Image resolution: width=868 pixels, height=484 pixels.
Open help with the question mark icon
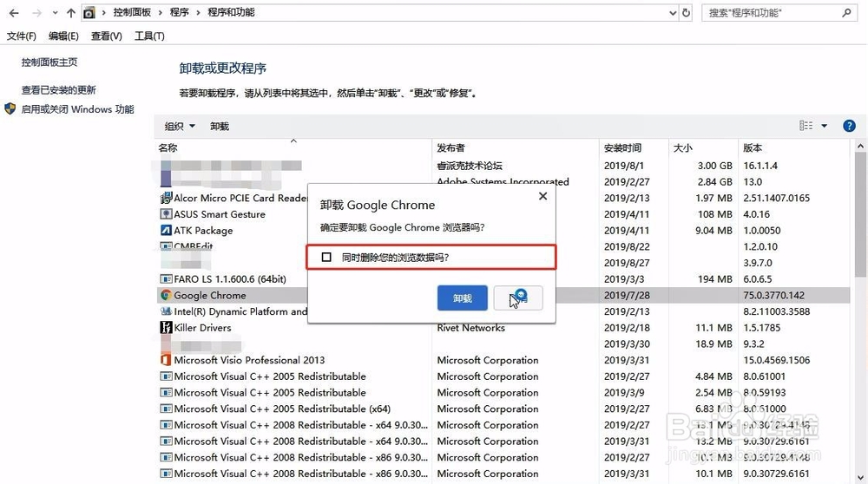pos(849,126)
